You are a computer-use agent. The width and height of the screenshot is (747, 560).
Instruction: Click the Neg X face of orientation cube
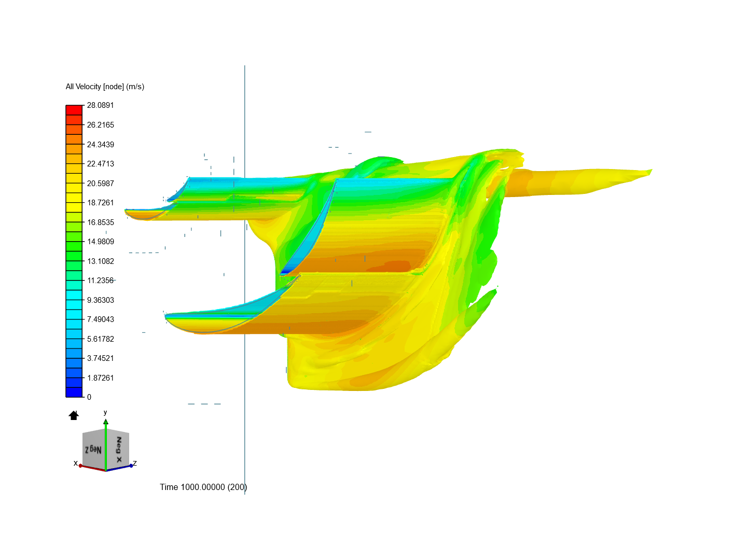118,449
